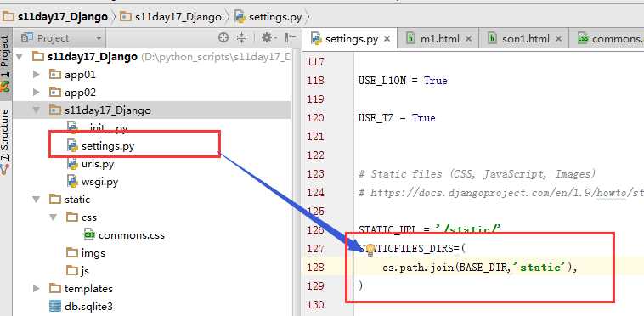Click the second s11day17_Django breadcrumb
The height and width of the screenshot is (316, 644).
point(171,17)
